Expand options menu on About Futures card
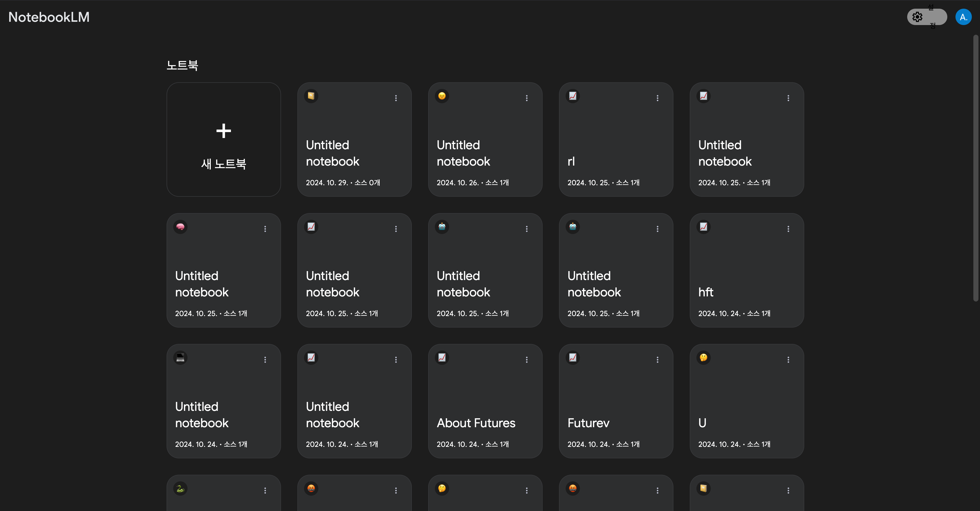 tap(527, 360)
